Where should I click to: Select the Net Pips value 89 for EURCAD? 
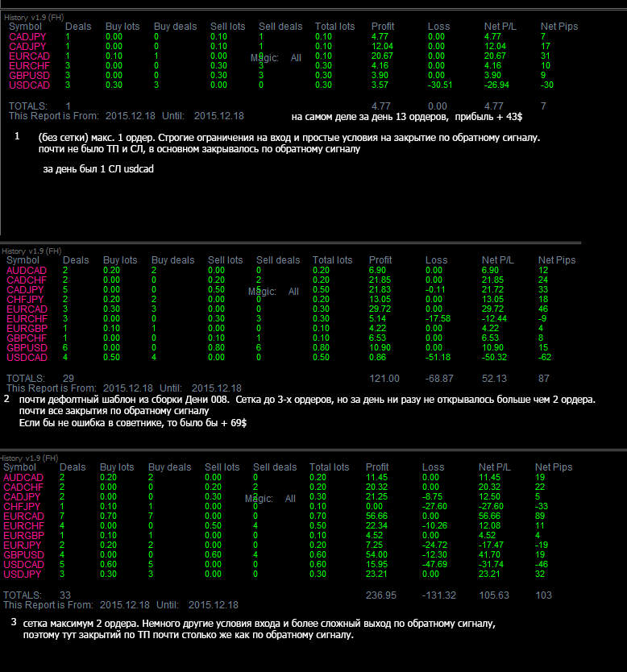pos(540,516)
